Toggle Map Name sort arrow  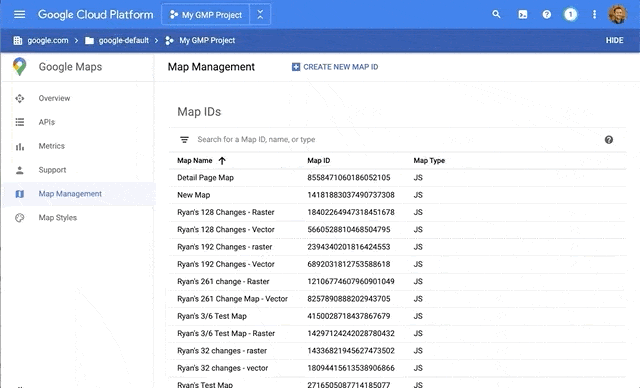click(222, 161)
